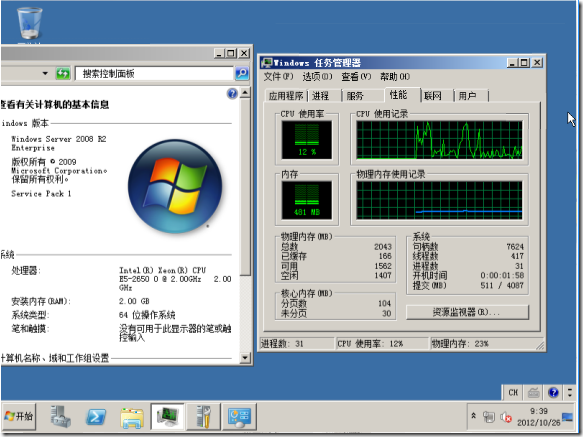Image resolution: width=583 pixels, height=437 pixels.
Task: Minimize the Task Manager window
Action: pyautogui.click(x=512, y=63)
